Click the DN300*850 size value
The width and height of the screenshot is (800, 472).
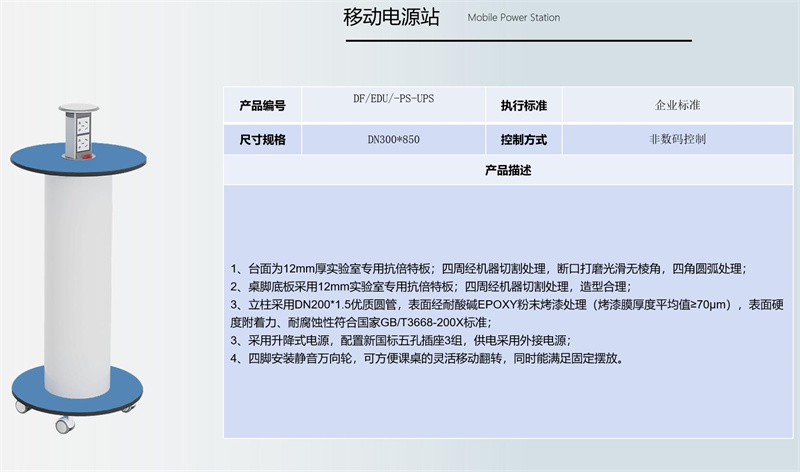click(x=393, y=139)
